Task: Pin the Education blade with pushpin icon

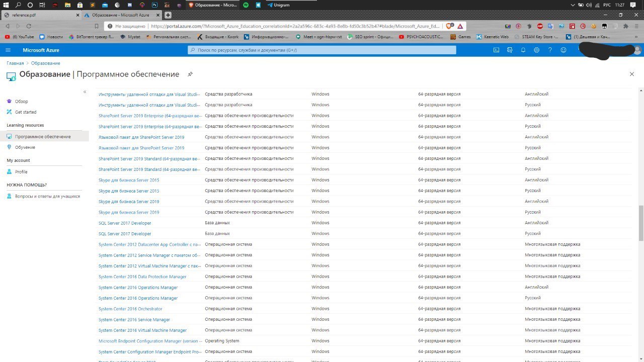Action: 190,74
